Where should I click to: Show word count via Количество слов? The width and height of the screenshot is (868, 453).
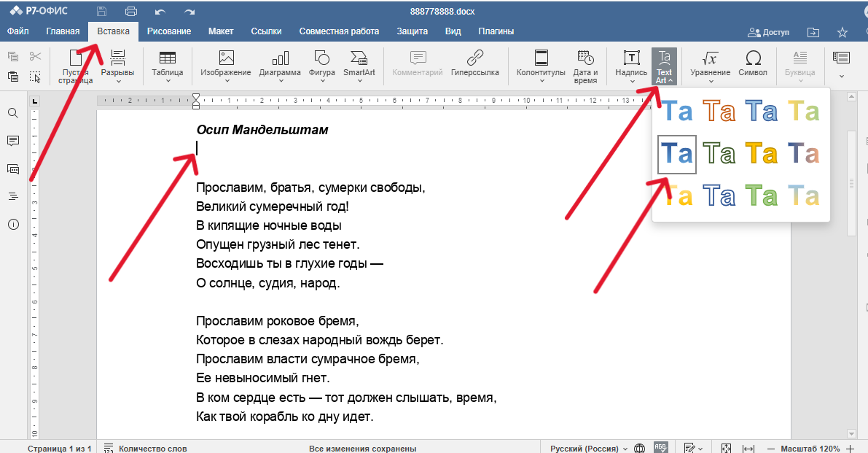pyautogui.click(x=146, y=449)
